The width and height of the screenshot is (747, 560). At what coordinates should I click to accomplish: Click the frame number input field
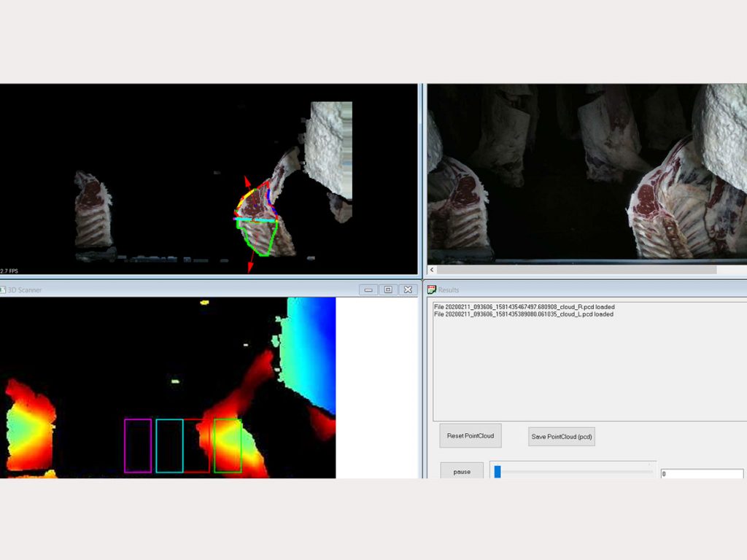coord(701,474)
